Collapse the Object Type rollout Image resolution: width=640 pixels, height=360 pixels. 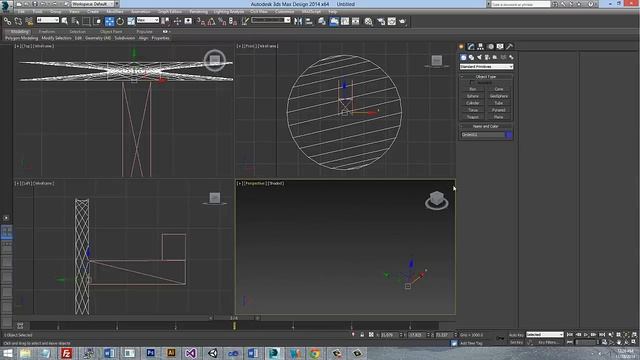[486, 76]
